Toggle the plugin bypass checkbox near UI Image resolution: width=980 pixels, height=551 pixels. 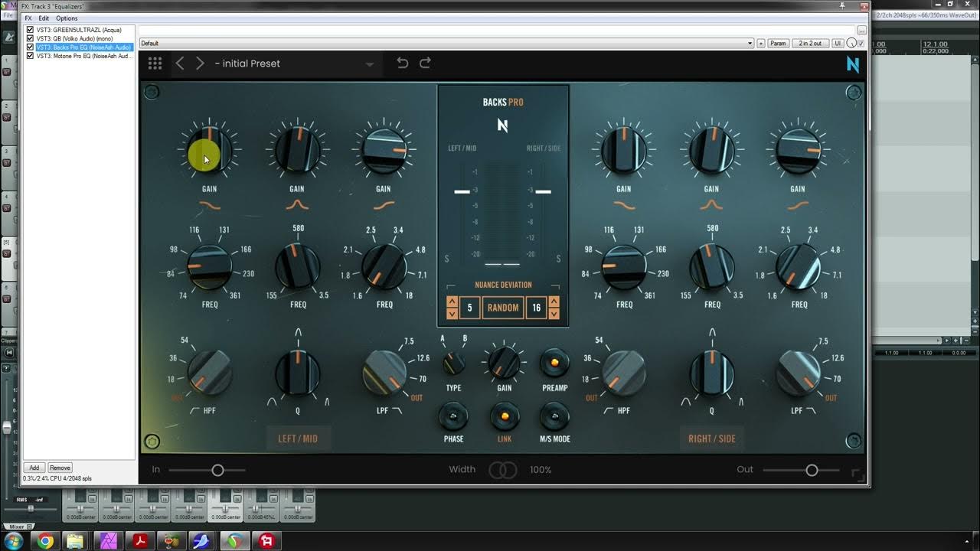pos(861,44)
